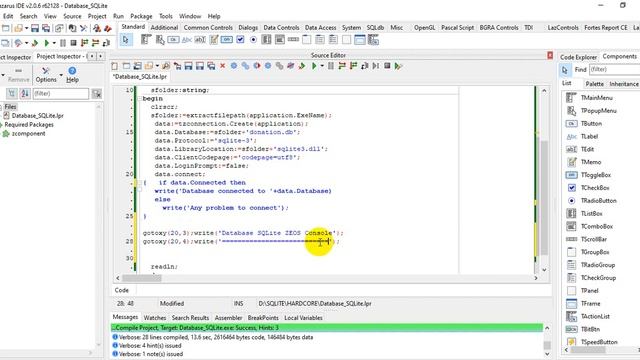Click Save All icon in main IDE toolbar
640x360 pixels.
point(46,28)
